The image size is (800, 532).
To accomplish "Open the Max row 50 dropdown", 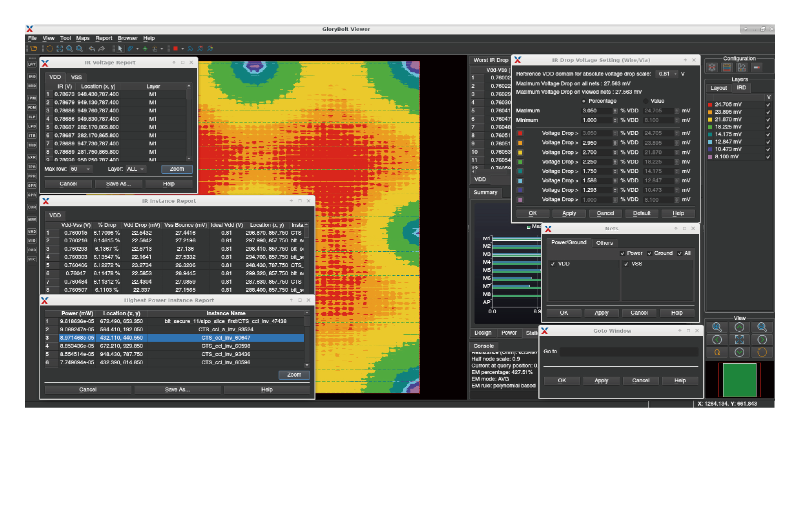I will pyautogui.click(x=81, y=169).
